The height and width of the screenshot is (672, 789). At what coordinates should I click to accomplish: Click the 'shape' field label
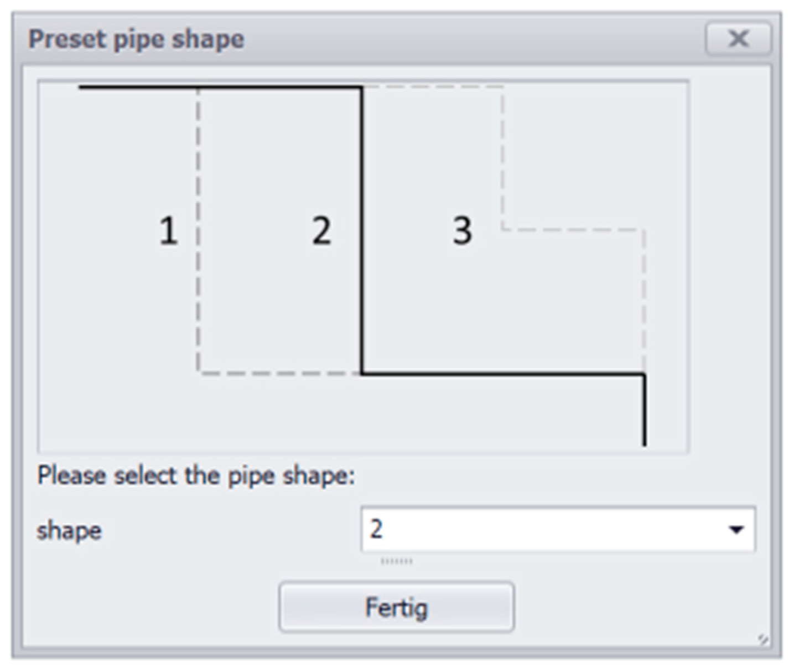click(x=69, y=530)
